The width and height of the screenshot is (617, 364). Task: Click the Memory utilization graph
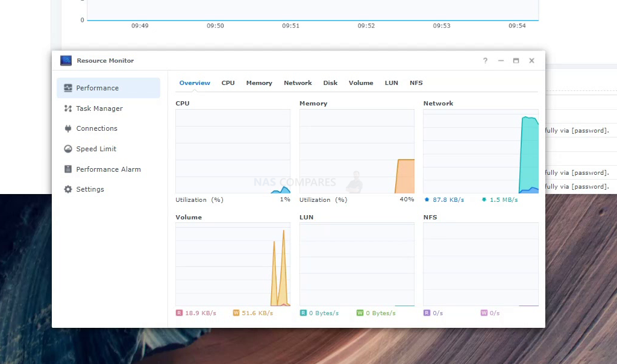point(357,151)
